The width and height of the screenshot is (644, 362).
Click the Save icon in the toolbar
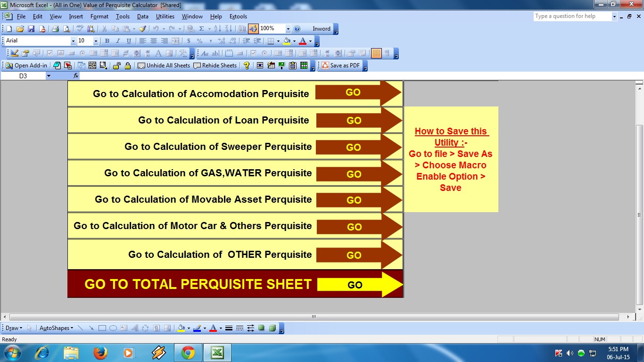pos(31,29)
